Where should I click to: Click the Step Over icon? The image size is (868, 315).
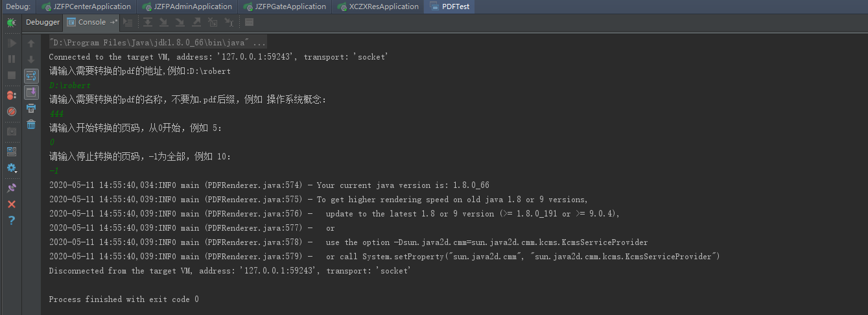click(x=148, y=22)
